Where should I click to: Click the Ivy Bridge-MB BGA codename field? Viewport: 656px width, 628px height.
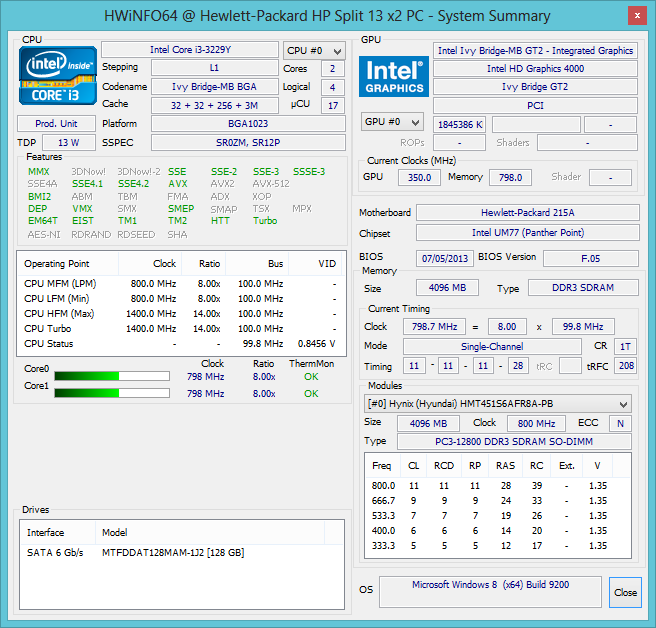click(x=215, y=87)
